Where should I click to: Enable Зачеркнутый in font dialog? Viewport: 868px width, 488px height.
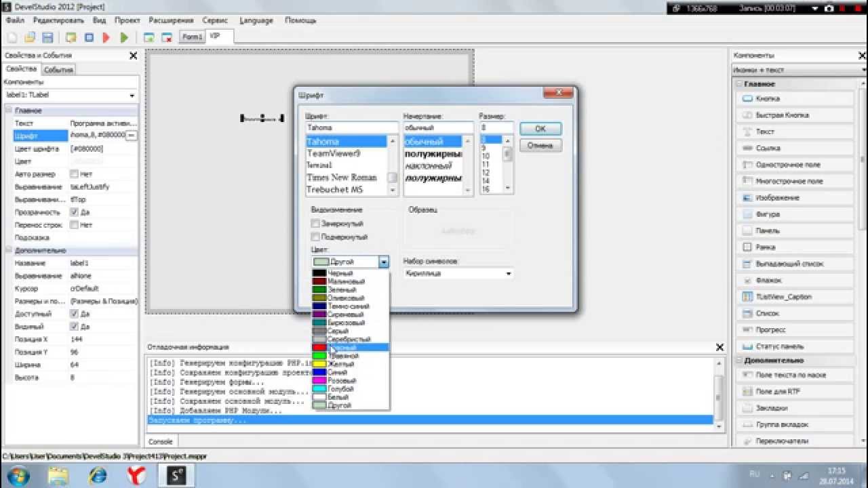(x=315, y=224)
